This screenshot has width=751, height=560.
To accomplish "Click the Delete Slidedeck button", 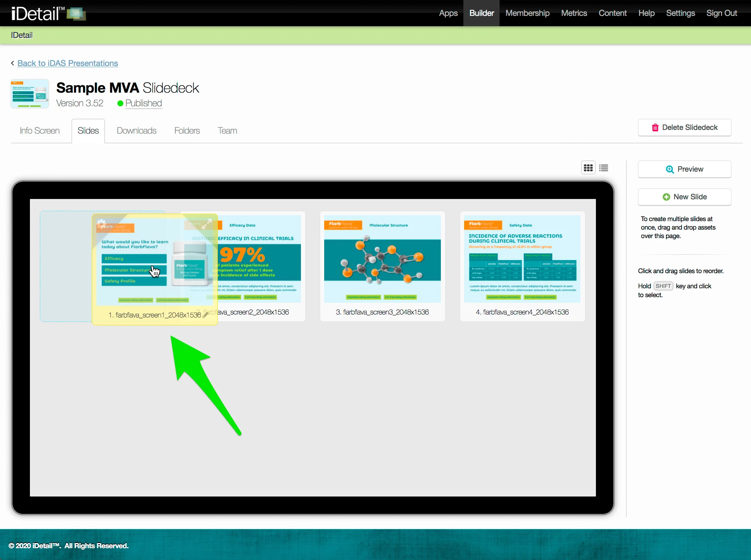I will (x=684, y=127).
